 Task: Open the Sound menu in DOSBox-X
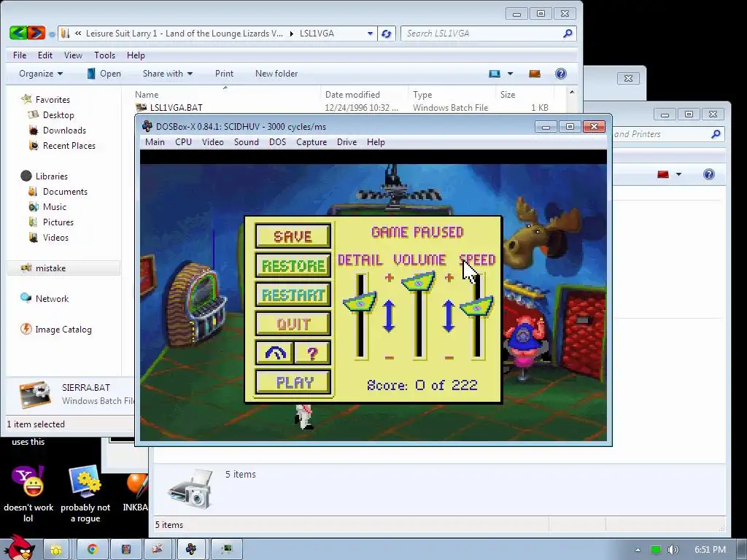pos(247,142)
